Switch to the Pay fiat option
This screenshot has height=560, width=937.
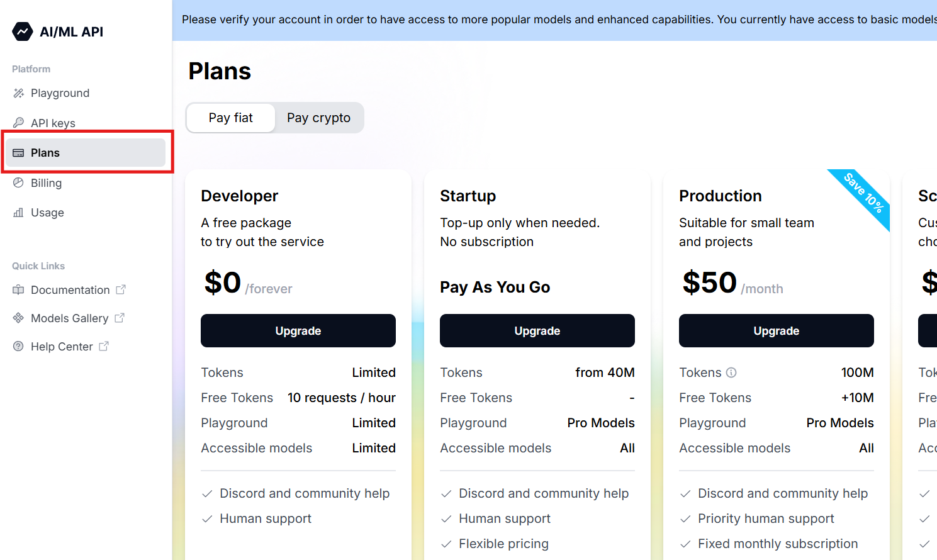point(231,118)
